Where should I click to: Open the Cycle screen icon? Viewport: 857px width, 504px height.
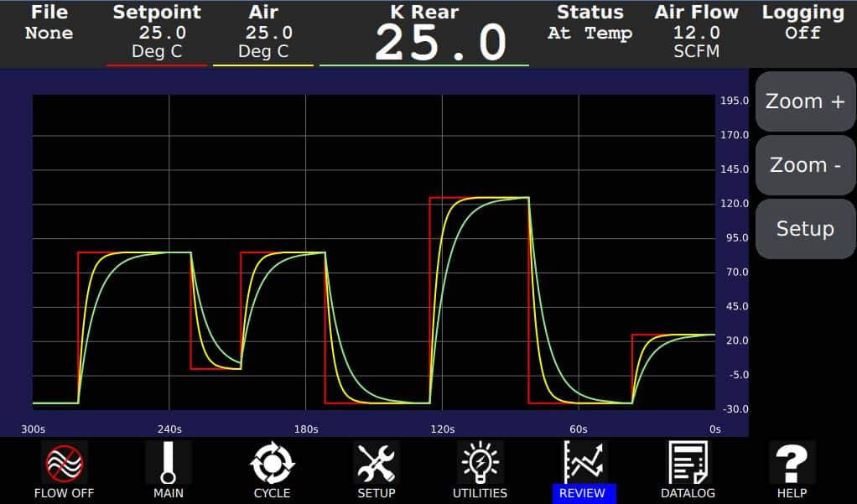coord(273,463)
